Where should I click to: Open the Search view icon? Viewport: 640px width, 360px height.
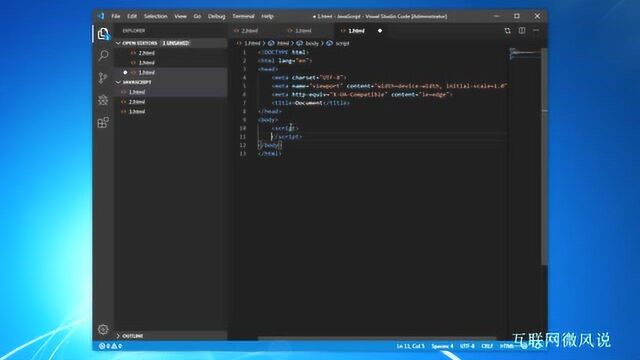[x=103, y=56]
